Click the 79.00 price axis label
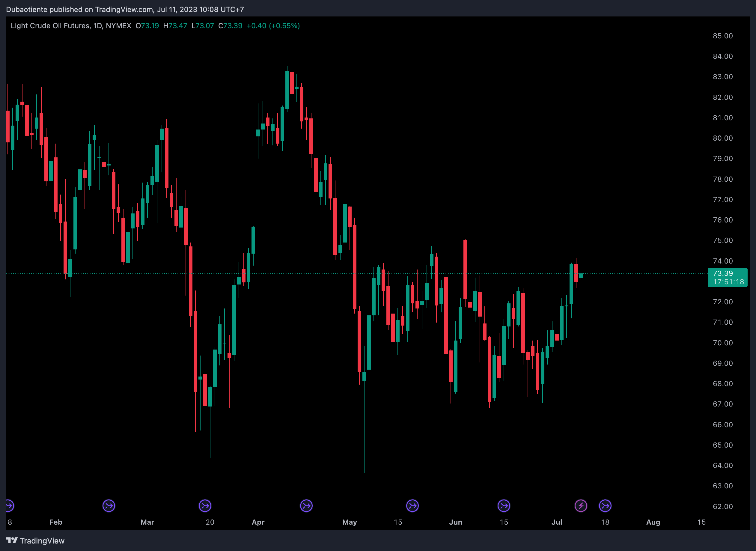 [723, 158]
